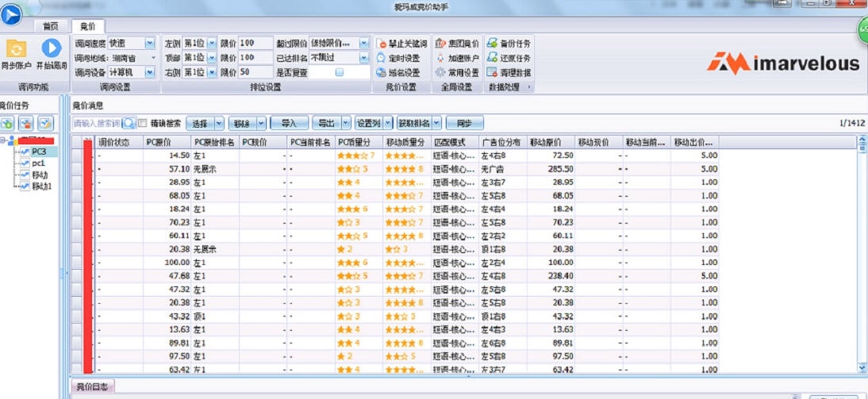This screenshot has width=868, height=399.
Task: Open the 调词速度 speed dropdown
Action: pos(150,43)
